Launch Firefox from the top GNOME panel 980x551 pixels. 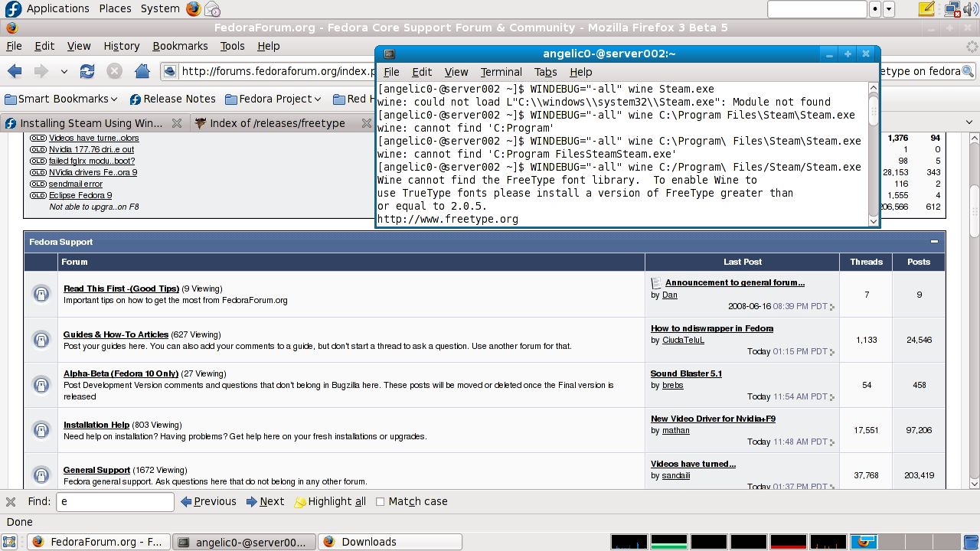click(x=191, y=8)
